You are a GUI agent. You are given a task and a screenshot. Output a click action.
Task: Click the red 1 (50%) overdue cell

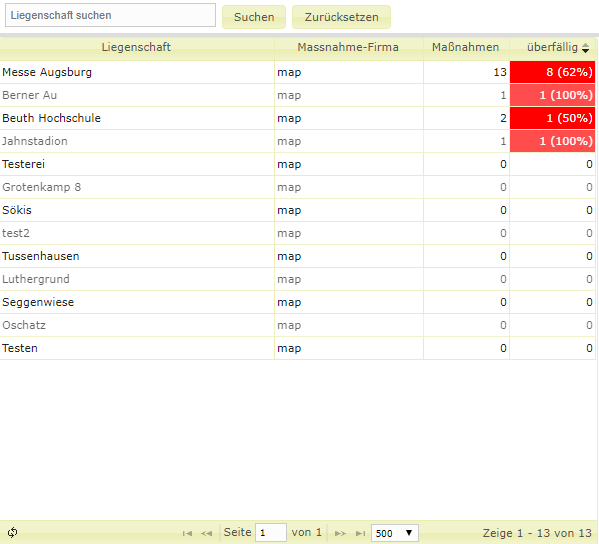coord(552,118)
